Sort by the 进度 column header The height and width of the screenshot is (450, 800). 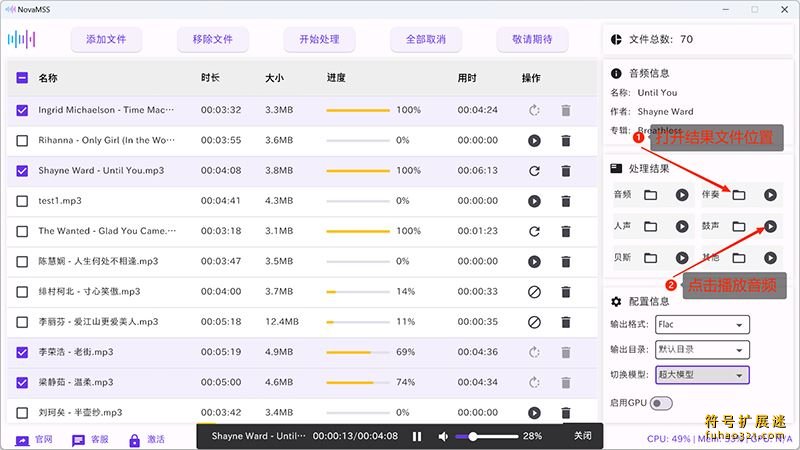pyautogui.click(x=336, y=78)
